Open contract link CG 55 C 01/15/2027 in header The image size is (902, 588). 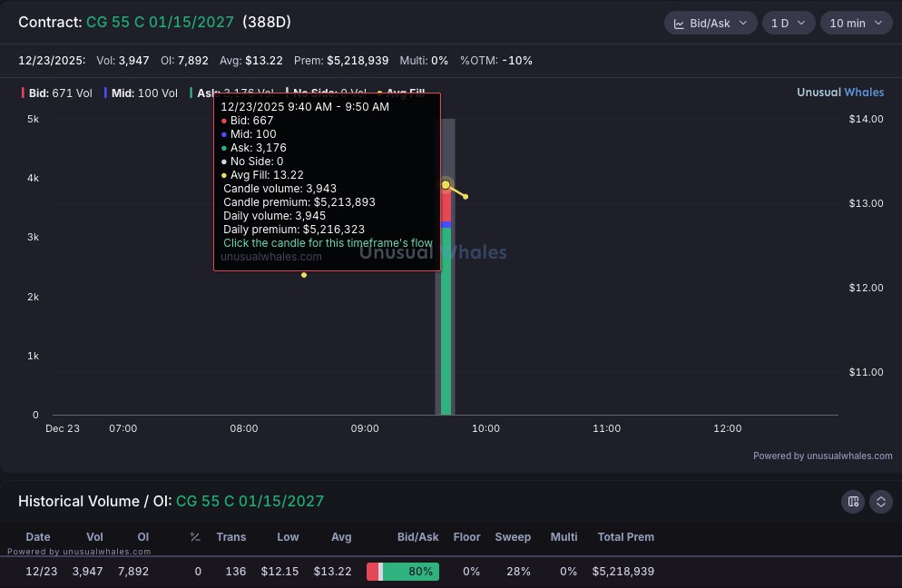click(160, 22)
